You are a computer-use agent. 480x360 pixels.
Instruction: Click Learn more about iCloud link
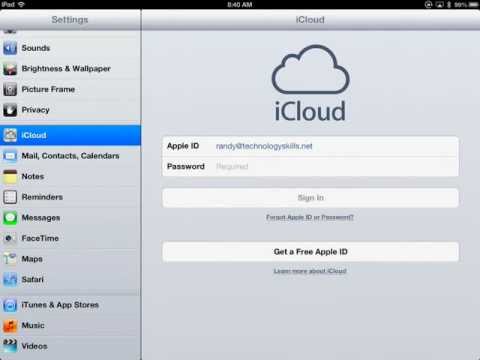(310, 271)
